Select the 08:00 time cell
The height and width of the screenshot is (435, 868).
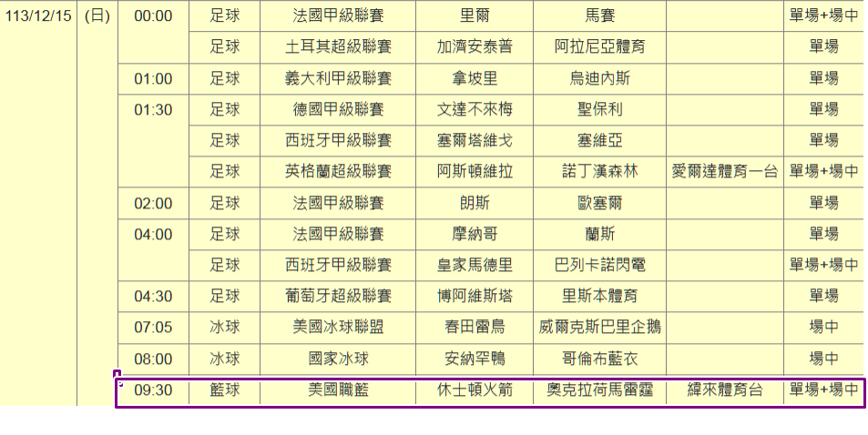(x=153, y=359)
